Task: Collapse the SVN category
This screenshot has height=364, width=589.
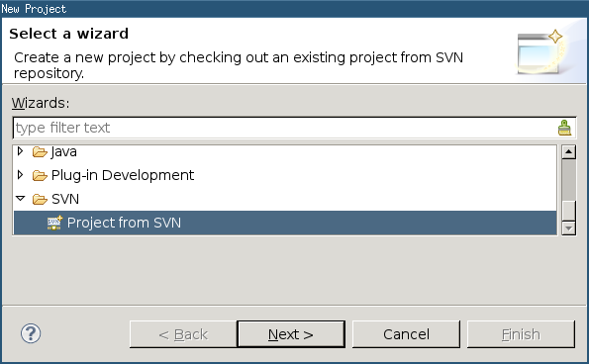Action: point(20,198)
